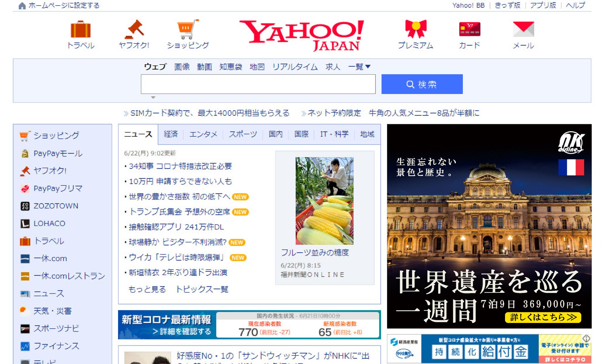Open headline 新垣結衣 2年ぶり連ドラ出演
The height and width of the screenshot is (364, 602).
coord(178,273)
